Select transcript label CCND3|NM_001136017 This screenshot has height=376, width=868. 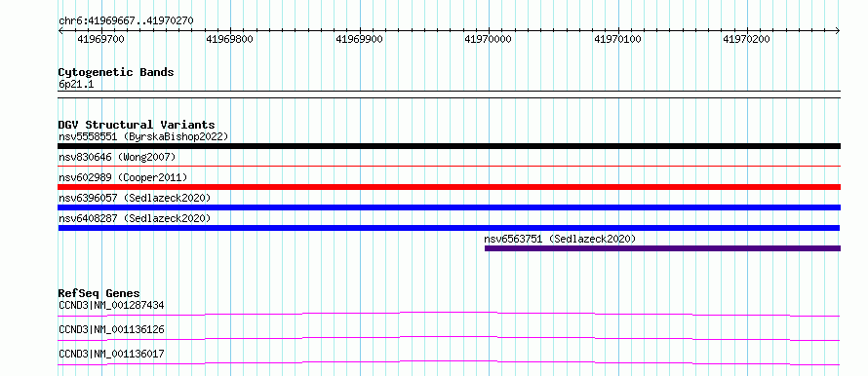[x=111, y=354]
